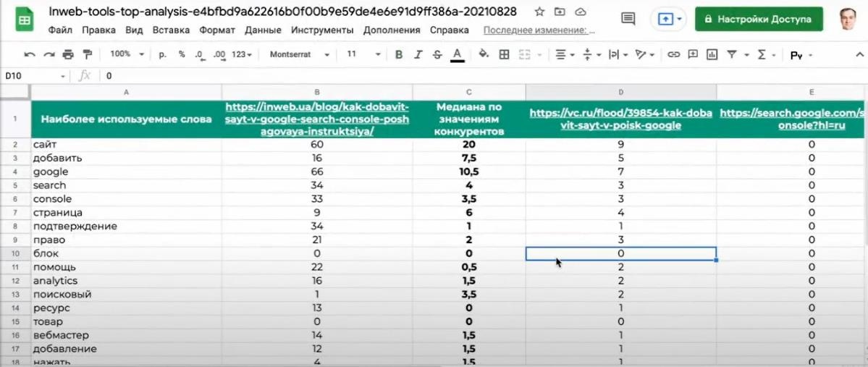
Task: Apply currency format with the р. button
Action: click(x=163, y=55)
